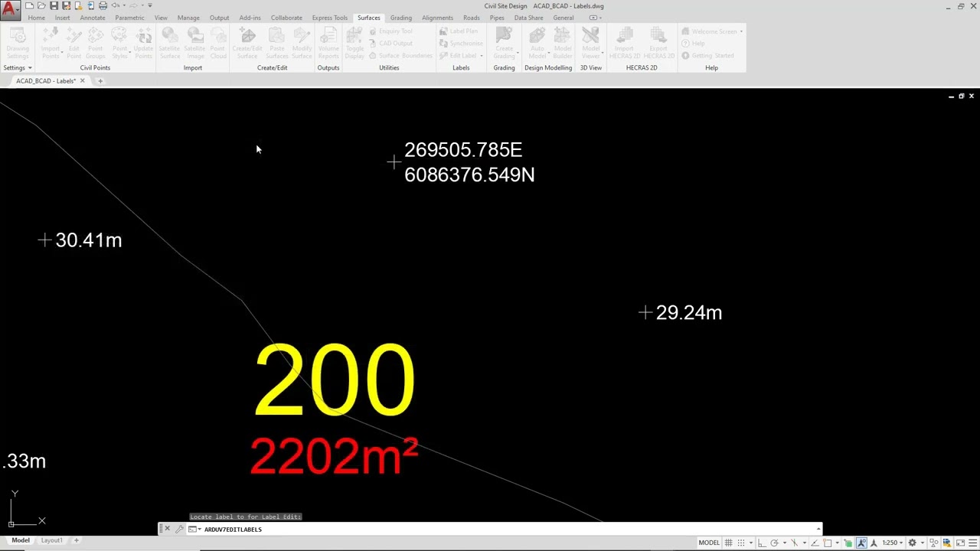The width and height of the screenshot is (980, 551).
Task: Switch to the Layout1 tab
Action: (x=51, y=540)
